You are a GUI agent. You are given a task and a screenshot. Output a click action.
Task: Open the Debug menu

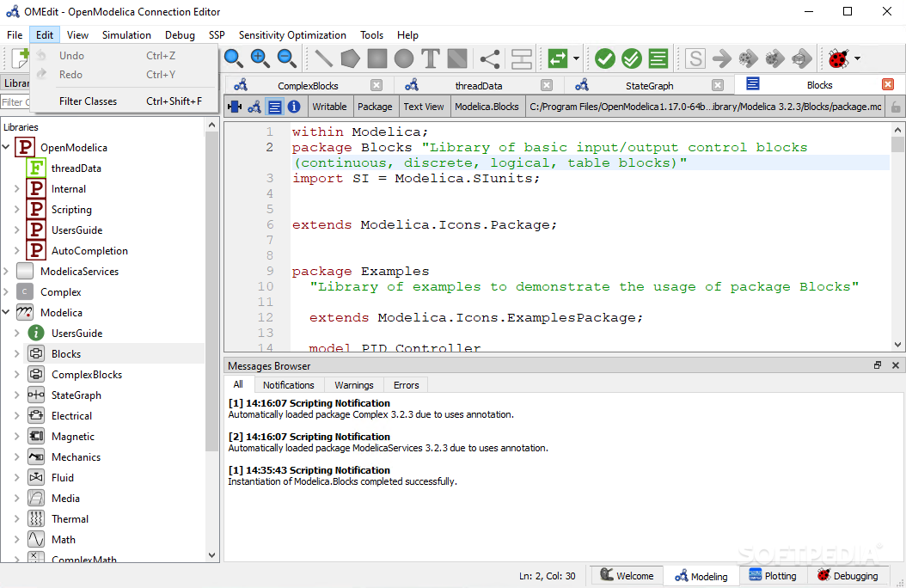point(180,35)
